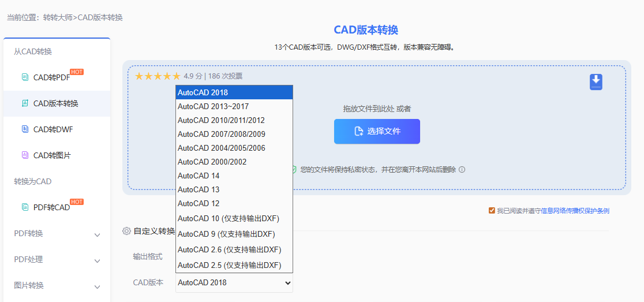The width and height of the screenshot is (644, 302).
Task: Choose AutoCAD 10 DXF-only option
Action: pyautogui.click(x=234, y=218)
